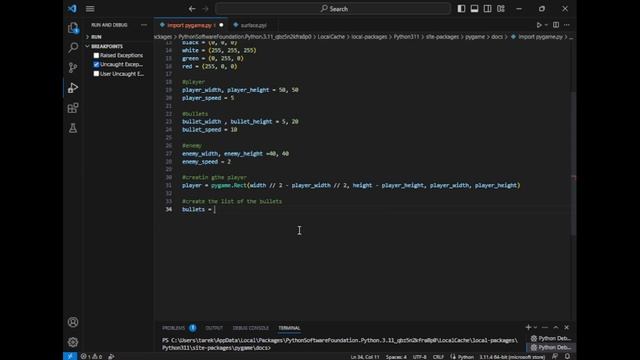Image resolution: width=640 pixels, height=360 pixels.
Task: Open the OUTPUT panel tab
Action: click(214, 328)
